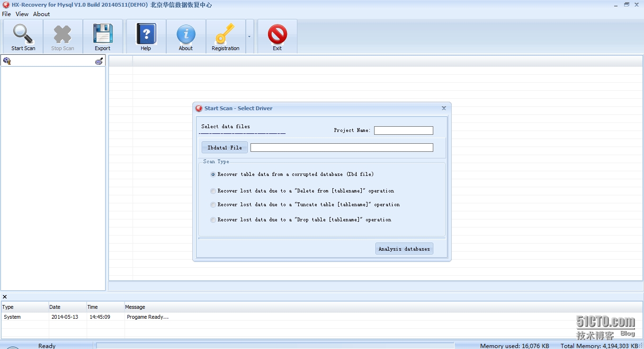
Task: Click the red Exit icon
Action: (x=277, y=35)
